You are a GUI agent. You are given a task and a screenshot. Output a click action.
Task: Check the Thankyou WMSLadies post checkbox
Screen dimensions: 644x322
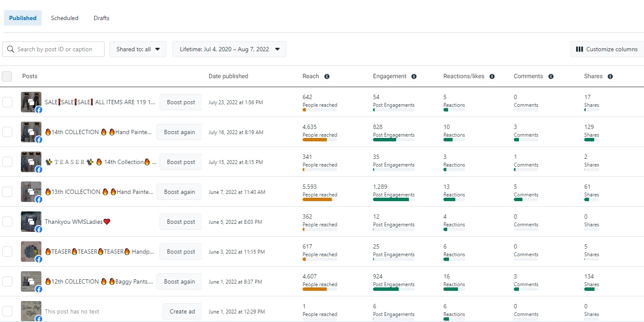coord(7,222)
